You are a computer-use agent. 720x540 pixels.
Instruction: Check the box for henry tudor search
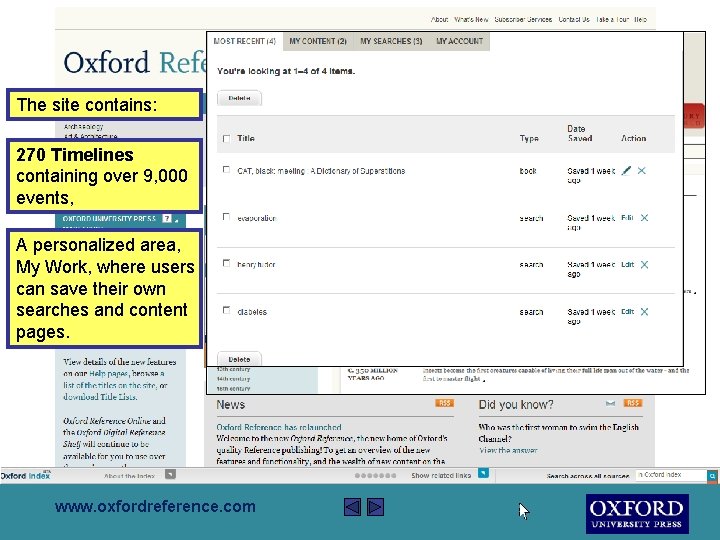[226, 263]
